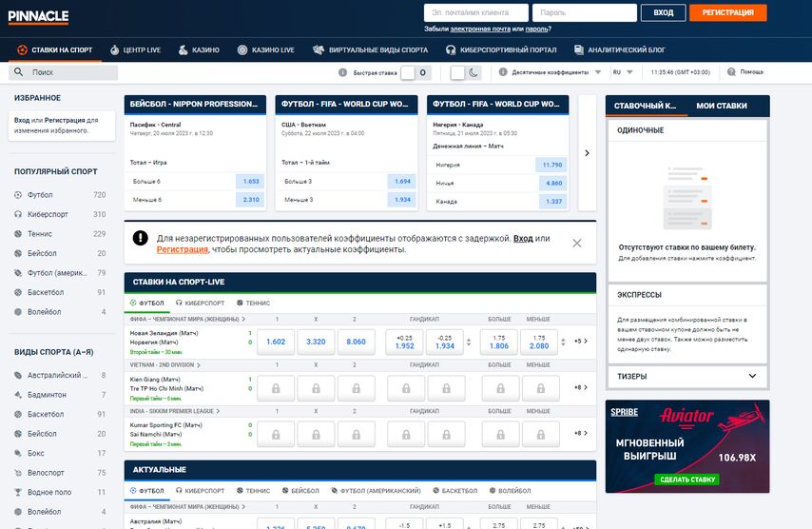Viewport: 812px width, 529px height.
Task: Click Сделать ставку on Aviator banner
Action: click(687, 480)
